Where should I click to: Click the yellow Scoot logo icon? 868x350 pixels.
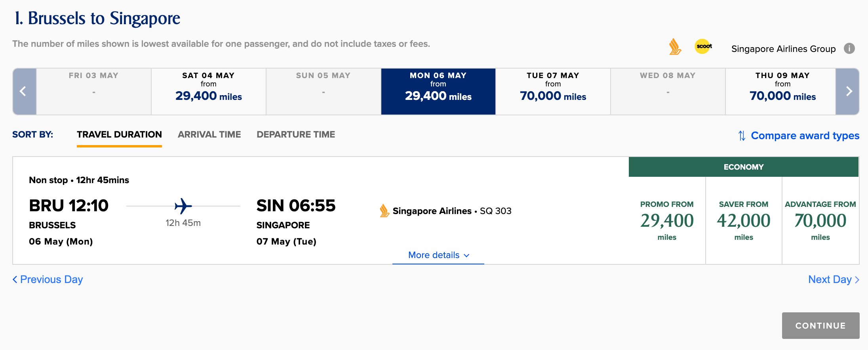pos(703,46)
